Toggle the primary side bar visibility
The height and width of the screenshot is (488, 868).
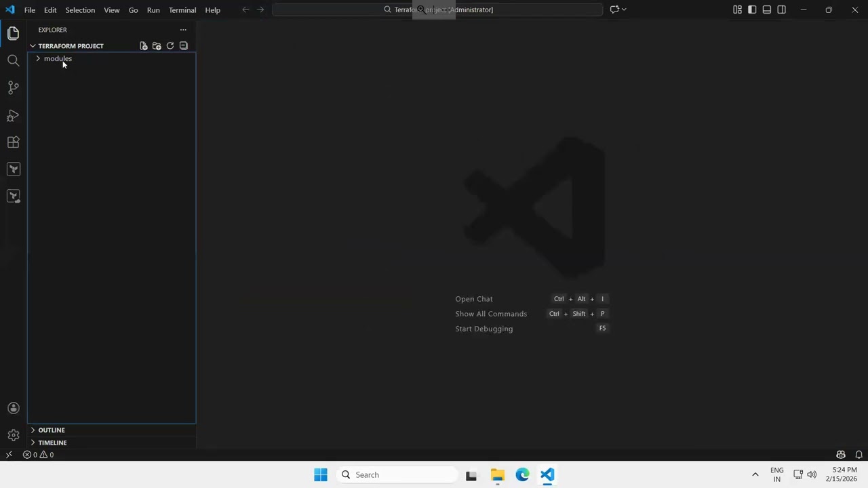[x=752, y=9]
